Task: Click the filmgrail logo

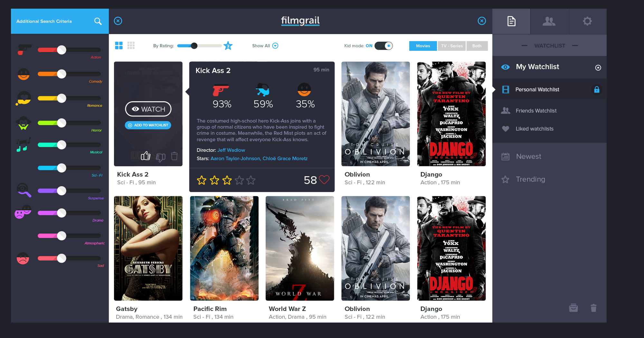Action: (x=300, y=21)
